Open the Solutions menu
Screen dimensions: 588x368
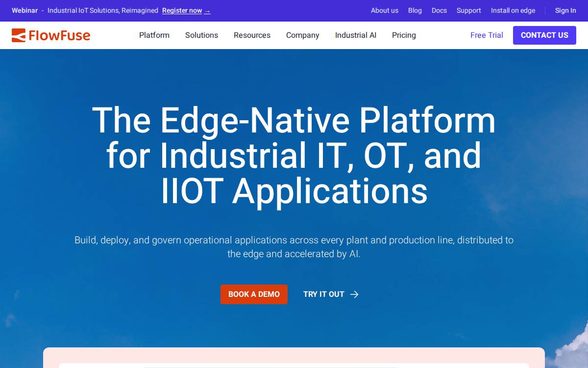point(201,35)
